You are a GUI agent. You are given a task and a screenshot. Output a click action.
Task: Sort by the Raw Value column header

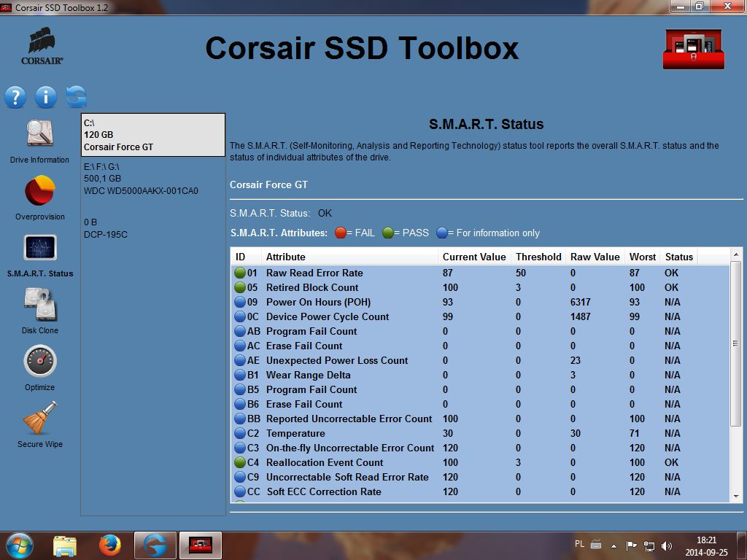pos(595,257)
